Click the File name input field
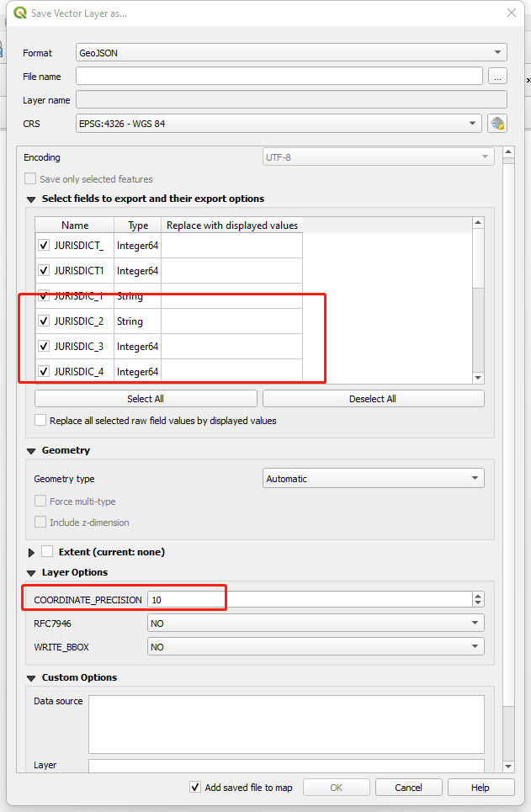Screen dimensions: 531x812 tap(279, 77)
